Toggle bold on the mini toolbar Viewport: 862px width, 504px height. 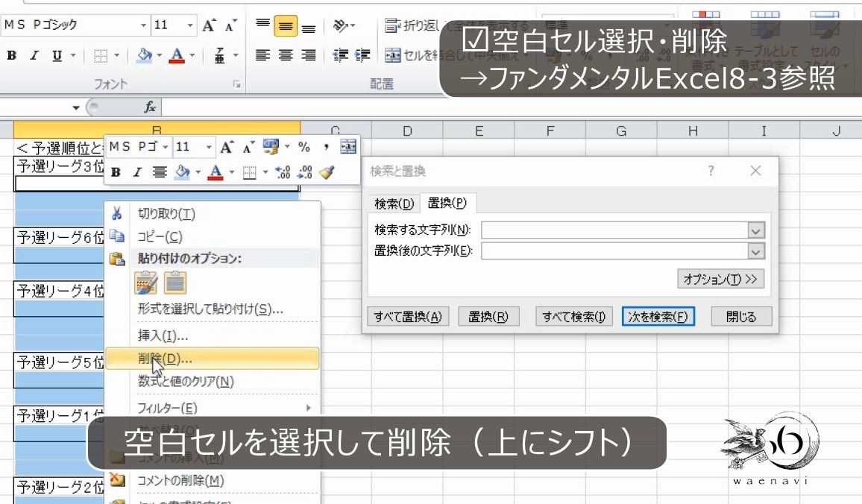point(116,172)
